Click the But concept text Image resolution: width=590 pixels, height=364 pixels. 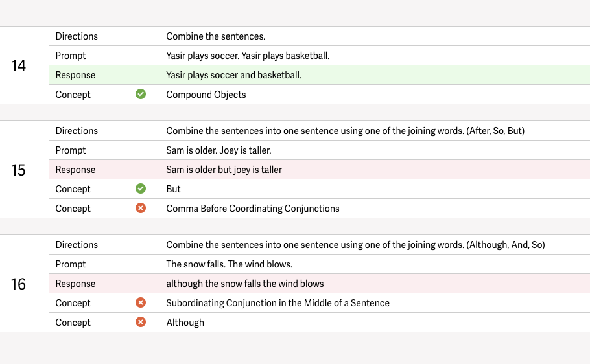coord(173,189)
